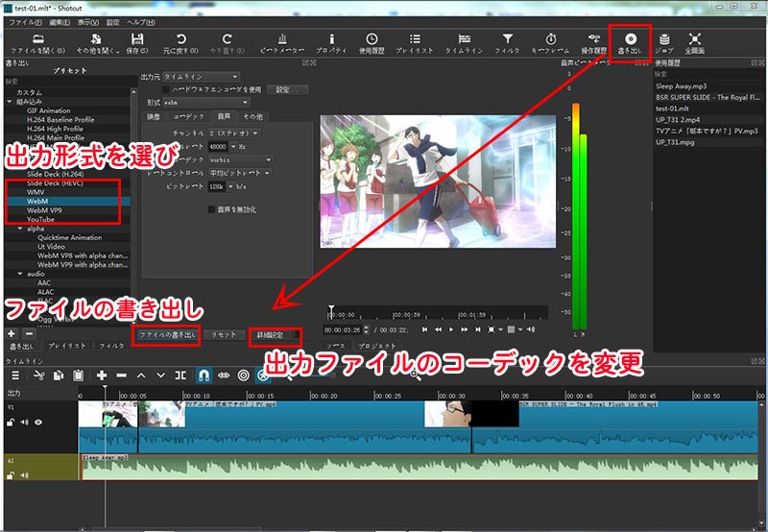Open the 編集(E) menu
Viewport: 768px width, 532px height.
tap(60, 22)
